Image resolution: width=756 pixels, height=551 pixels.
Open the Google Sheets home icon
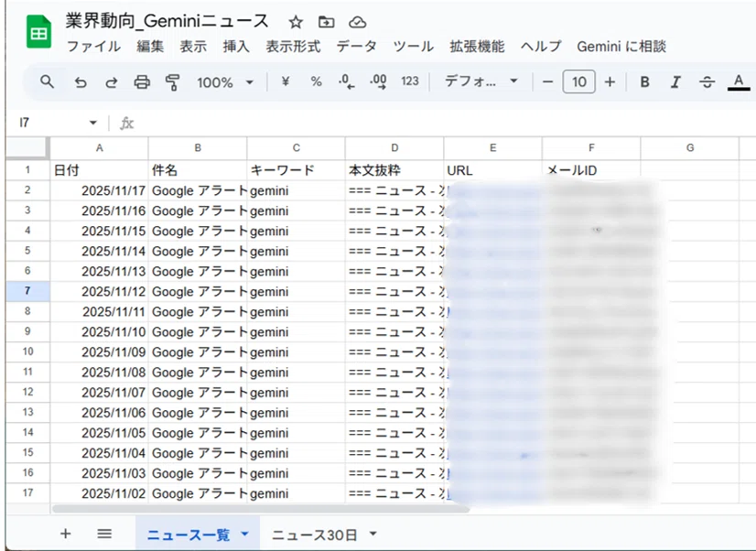pyautogui.click(x=38, y=32)
